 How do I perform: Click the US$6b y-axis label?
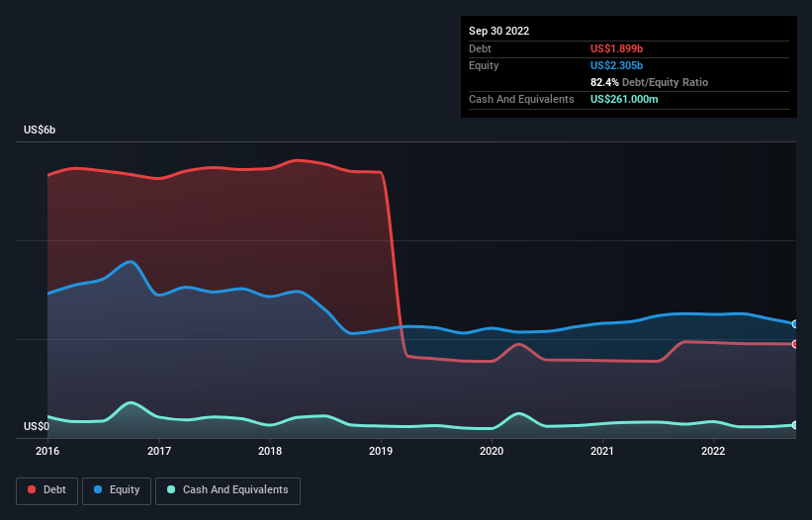point(40,130)
